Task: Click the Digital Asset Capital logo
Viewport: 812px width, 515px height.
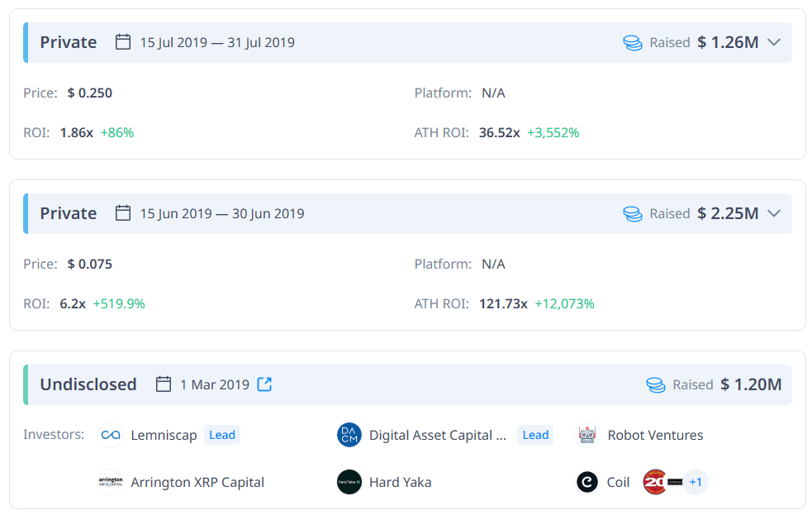Action: click(x=349, y=435)
